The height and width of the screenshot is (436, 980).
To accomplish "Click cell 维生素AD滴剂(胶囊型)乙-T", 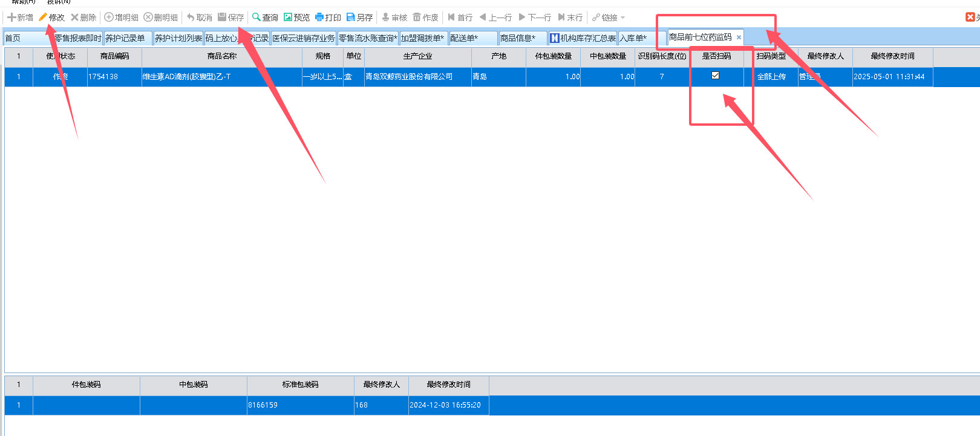I will click(x=222, y=77).
